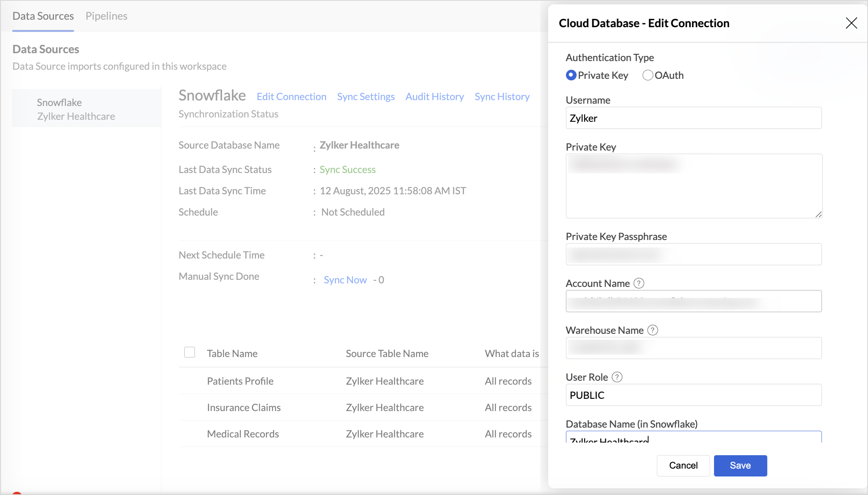Switch to the Data Sources tab
This screenshot has height=495, width=868.
tap(43, 16)
